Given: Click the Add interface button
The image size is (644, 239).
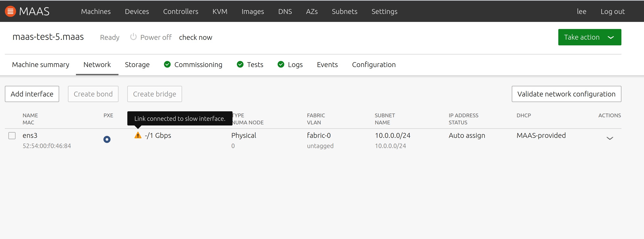Looking at the screenshot, I should tap(32, 94).
